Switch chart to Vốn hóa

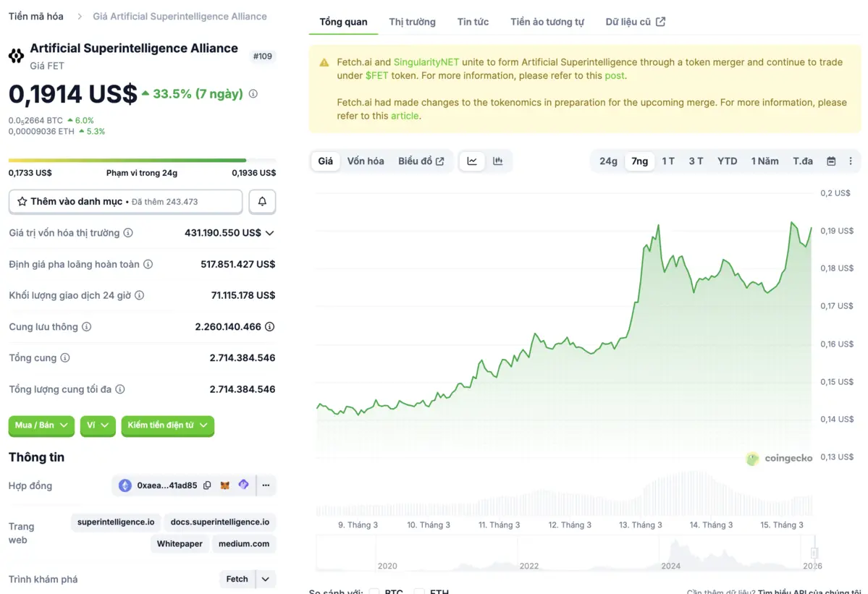(x=366, y=161)
